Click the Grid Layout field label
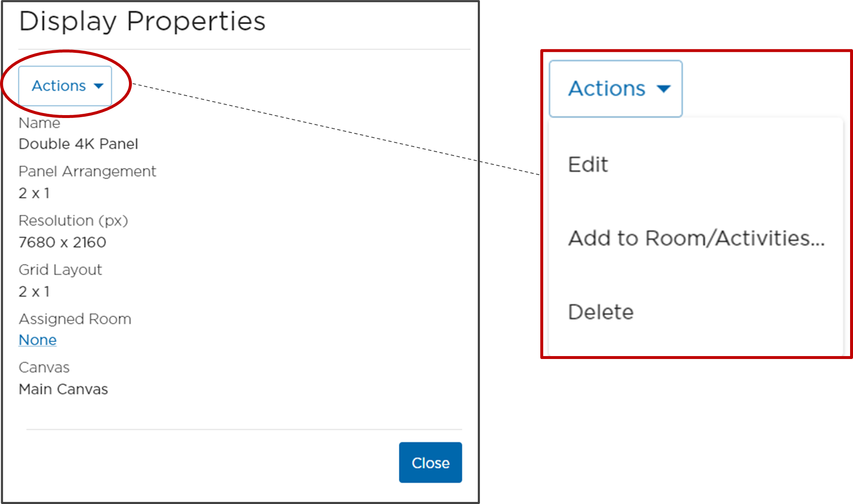853x504 pixels. point(60,270)
